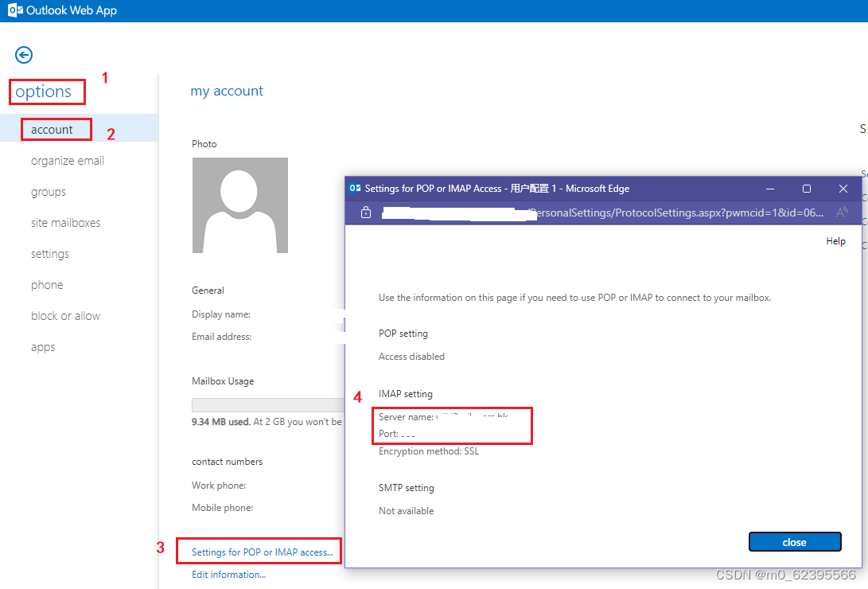The height and width of the screenshot is (589, 868).
Task: Click the IMAP setting heading
Action: [x=406, y=393]
